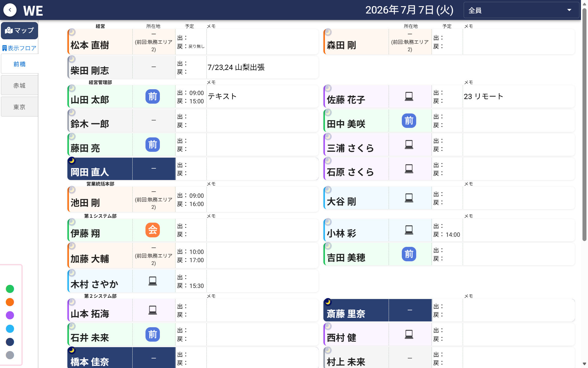Click 藤田 亮's 前 location badge
Viewport: 588px width, 368px height.
click(153, 145)
